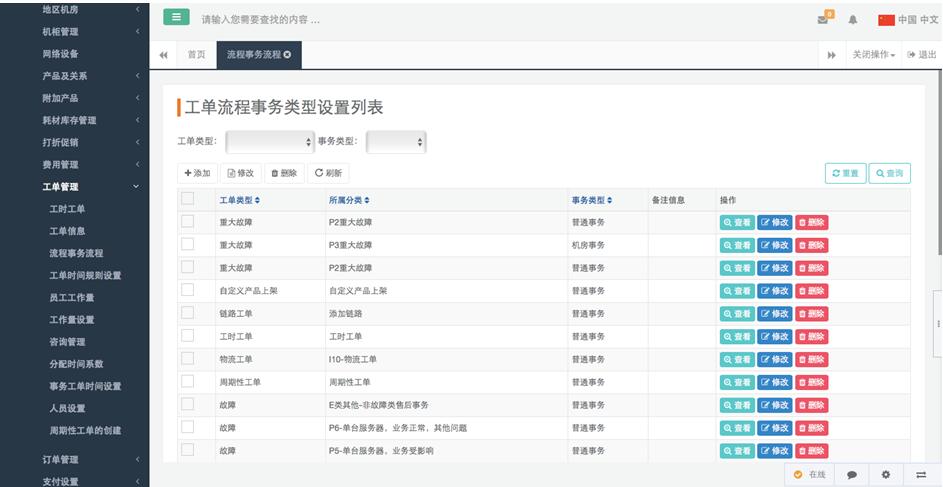This screenshot has height=487, width=943.
Task: Open 工单时间规则设置 in the sidebar
Action: click(85, 275)
